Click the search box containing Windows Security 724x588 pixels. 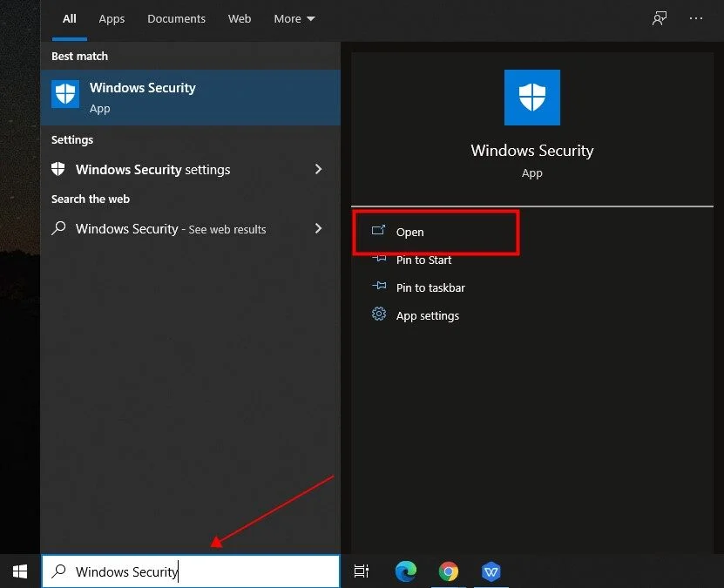pos(191,571)
